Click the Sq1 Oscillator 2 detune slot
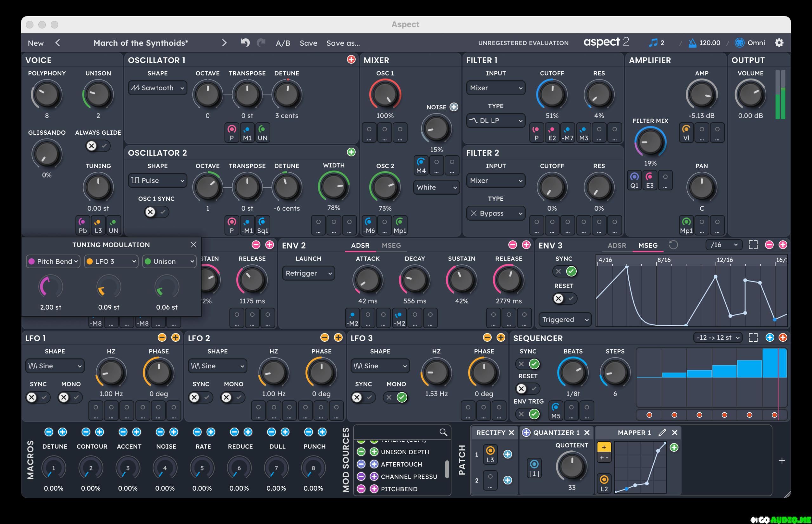 click(x=263, y=225)
